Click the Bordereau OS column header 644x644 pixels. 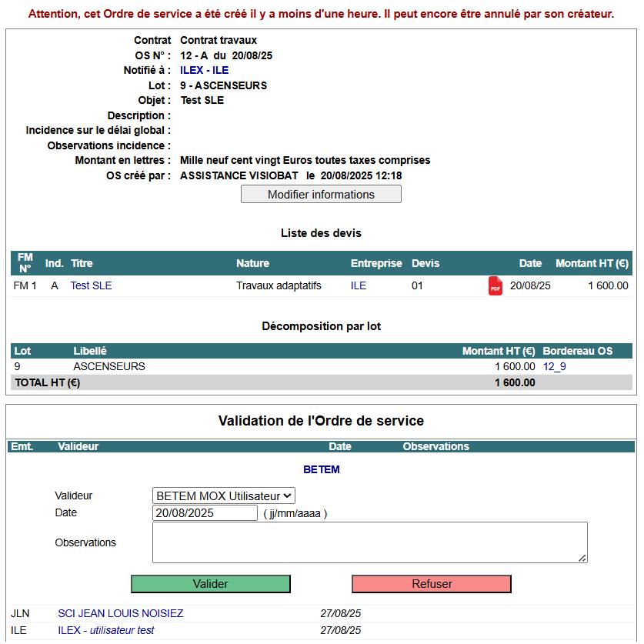click(577, 351)
